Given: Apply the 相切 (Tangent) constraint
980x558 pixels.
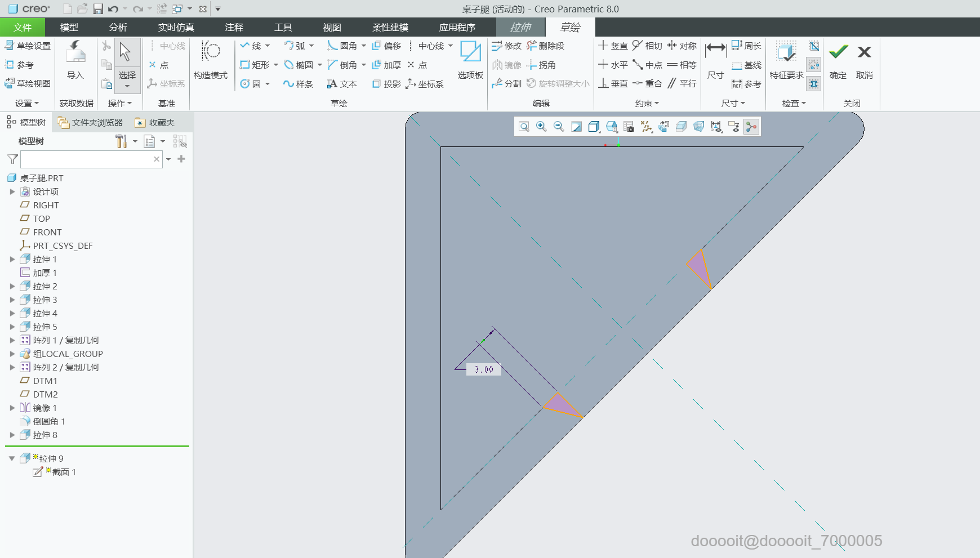Looking at the screenshot, I should (x=647, y=46).
